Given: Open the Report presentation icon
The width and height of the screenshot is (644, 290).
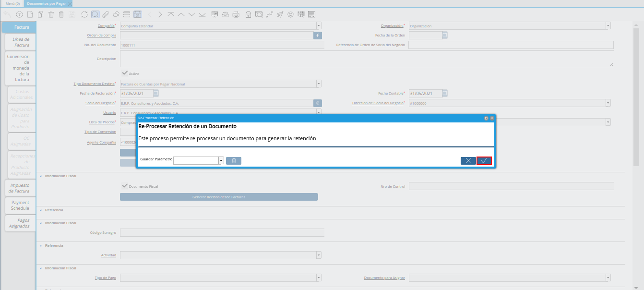Looking at the screenshot, I should coord(215,14).
